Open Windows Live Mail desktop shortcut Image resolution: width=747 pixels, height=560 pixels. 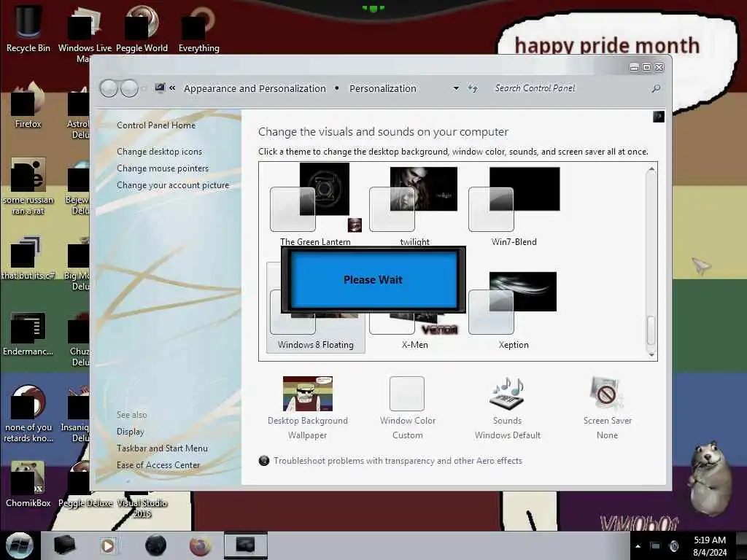coord(85,34)
